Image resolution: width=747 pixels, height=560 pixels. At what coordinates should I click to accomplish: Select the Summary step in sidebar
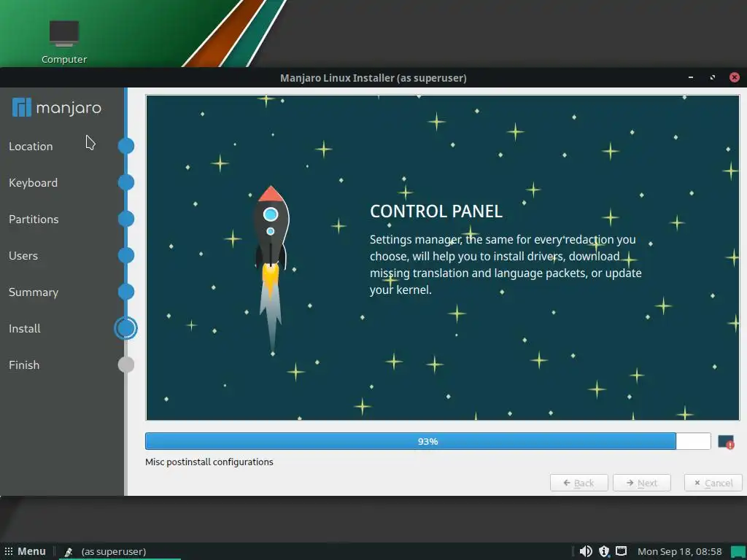point(34,292)
